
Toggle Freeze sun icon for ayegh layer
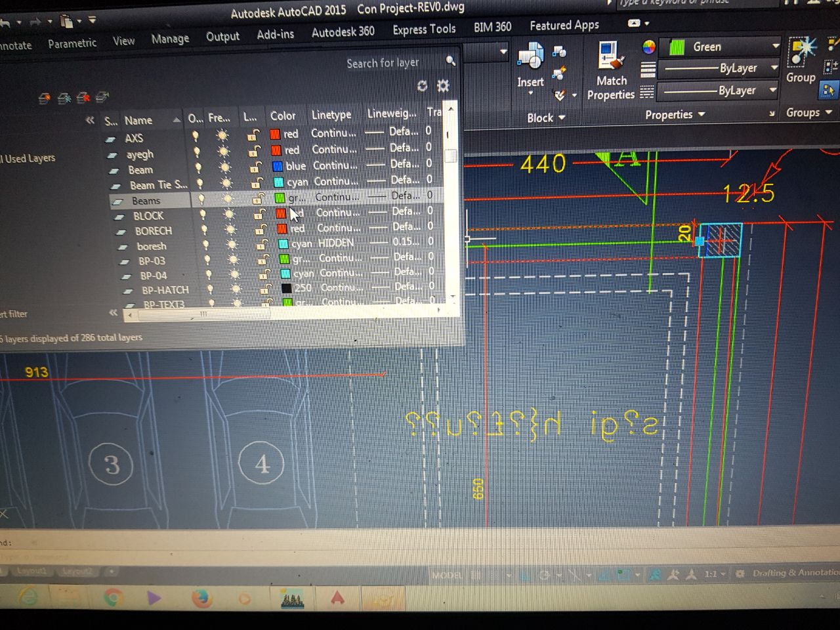click(223, 152)
